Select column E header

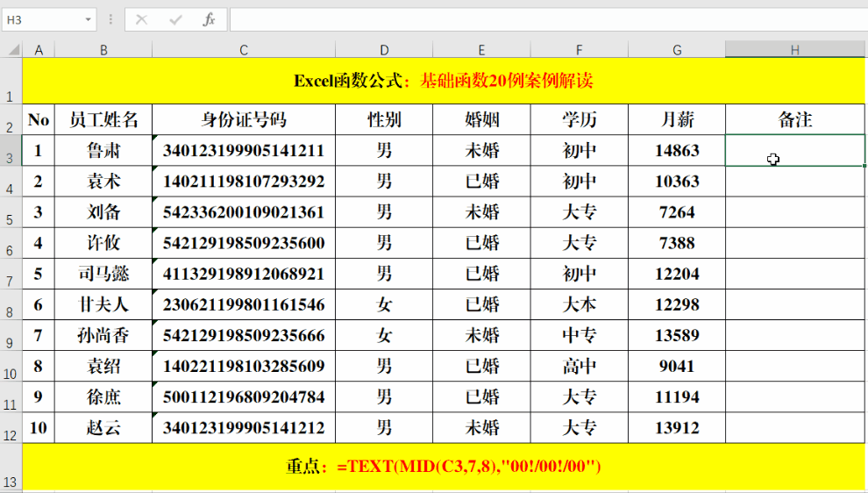click(x=481, y=50)
